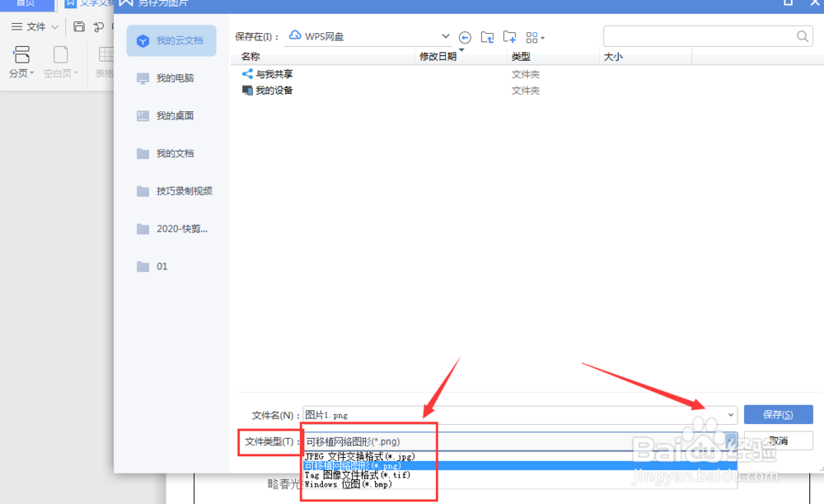824x504 pixels.
Task: Choose JPEG 文件交换格式 (*.jpg) option
Action: 354,455
